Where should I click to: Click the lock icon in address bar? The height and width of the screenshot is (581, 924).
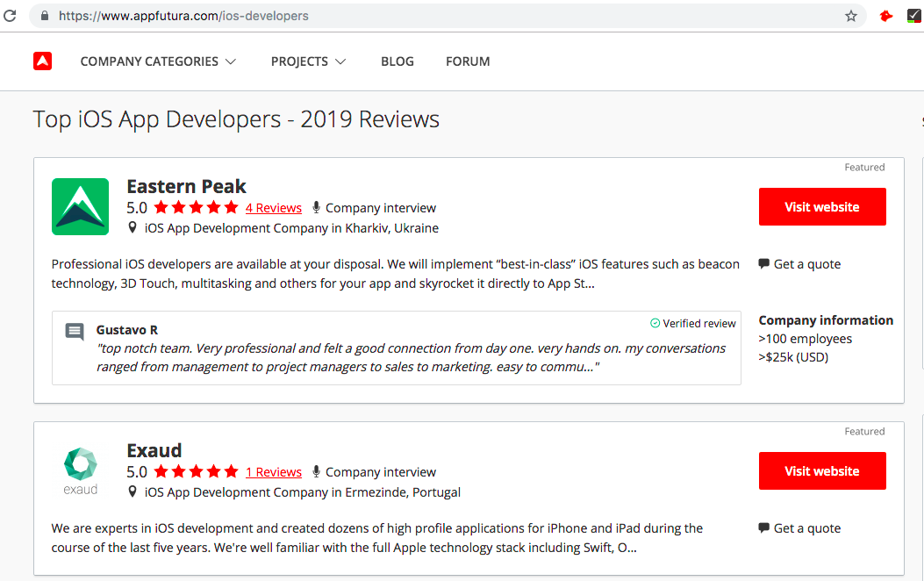(44, 16)
